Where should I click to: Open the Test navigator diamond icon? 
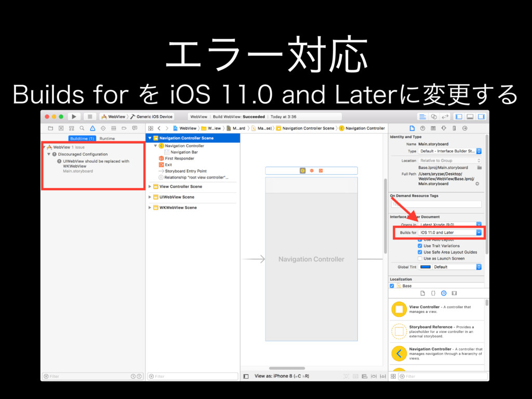click(x=103, y=128)
